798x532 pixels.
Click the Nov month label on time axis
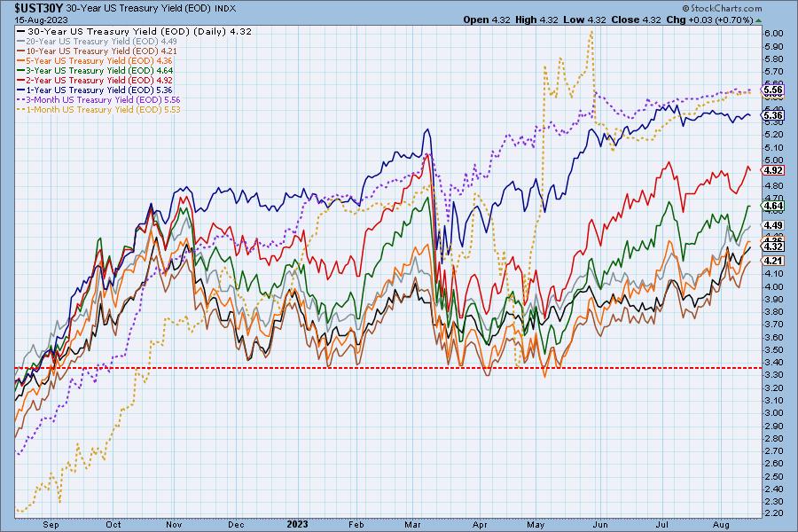(174, 524)
